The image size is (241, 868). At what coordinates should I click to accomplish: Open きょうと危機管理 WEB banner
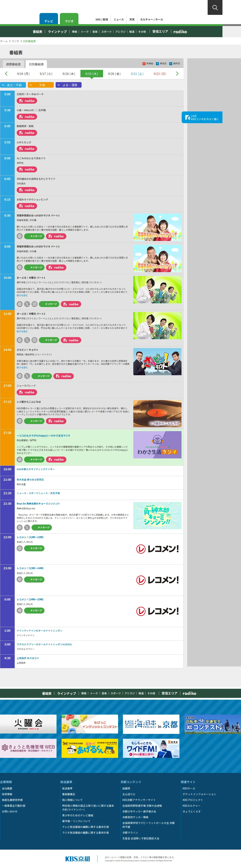[28, 748]
